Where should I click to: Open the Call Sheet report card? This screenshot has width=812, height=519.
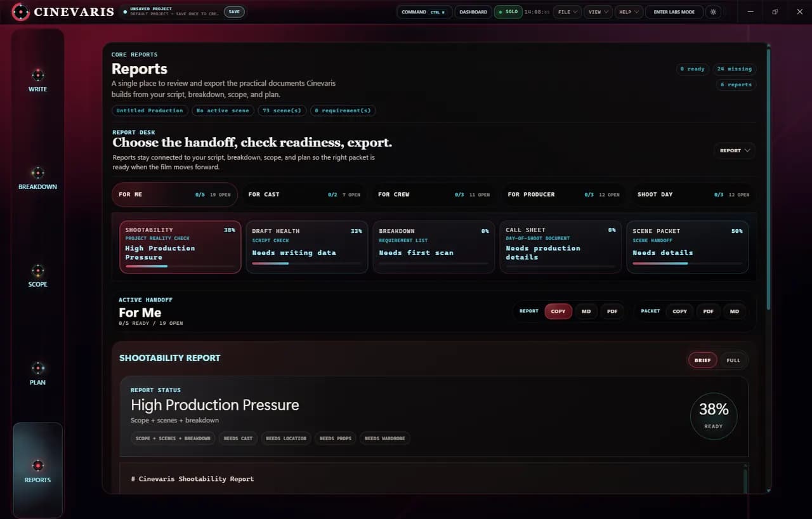[x=561, y=247]
